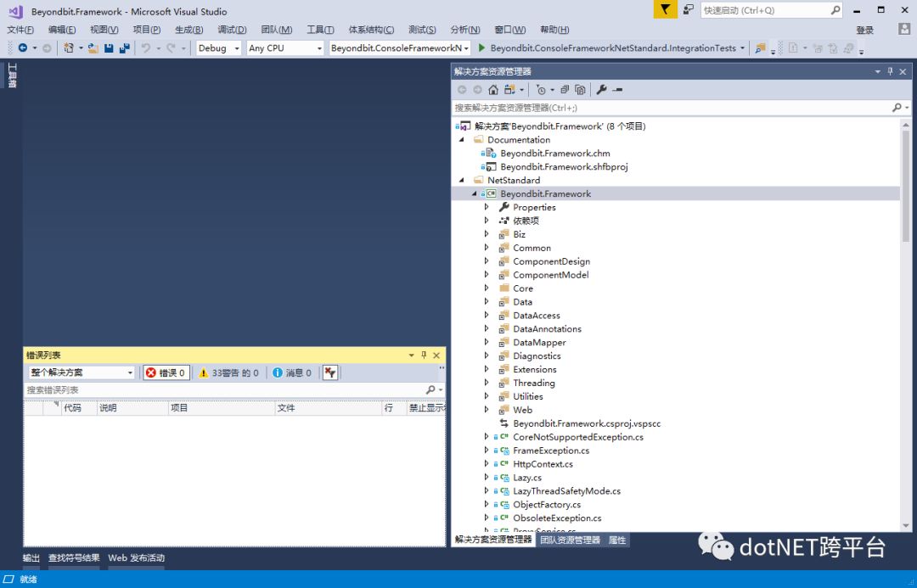917x588 pixels.
Task: Open the Error List scope dropdown
Action: coord(82,372)
